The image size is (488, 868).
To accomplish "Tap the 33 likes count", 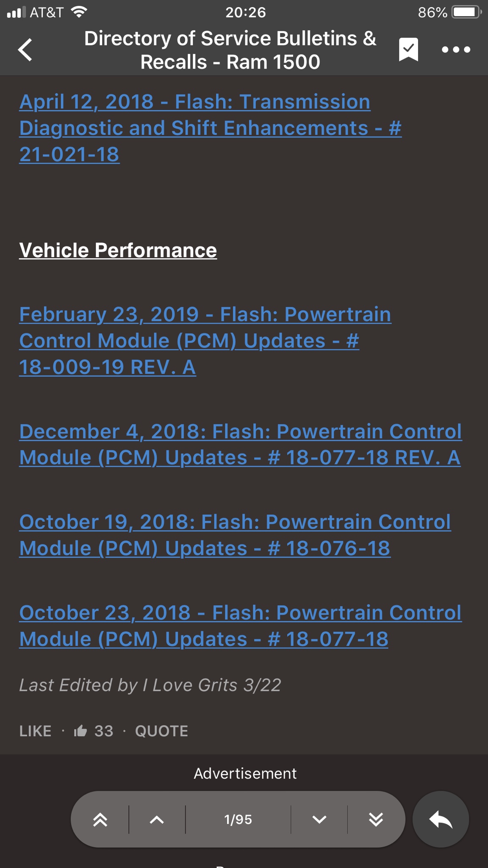I will pos(104,731).
